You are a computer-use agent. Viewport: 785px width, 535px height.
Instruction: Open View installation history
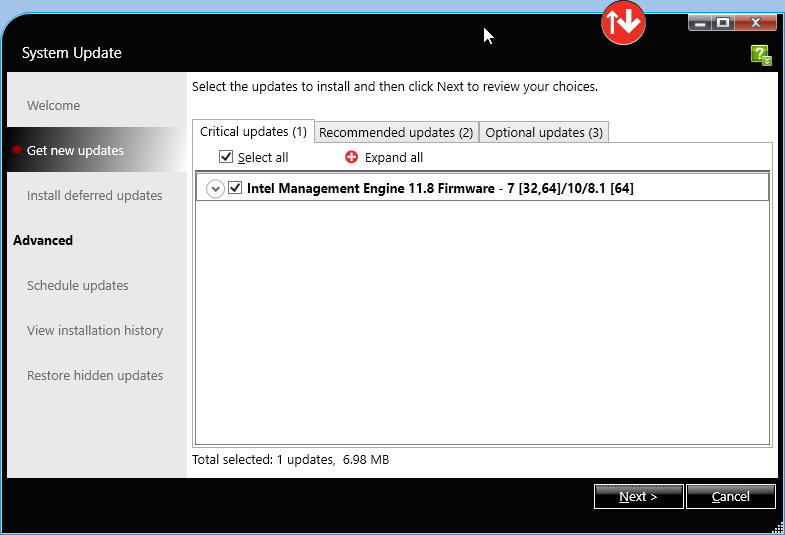click(95, 331)
